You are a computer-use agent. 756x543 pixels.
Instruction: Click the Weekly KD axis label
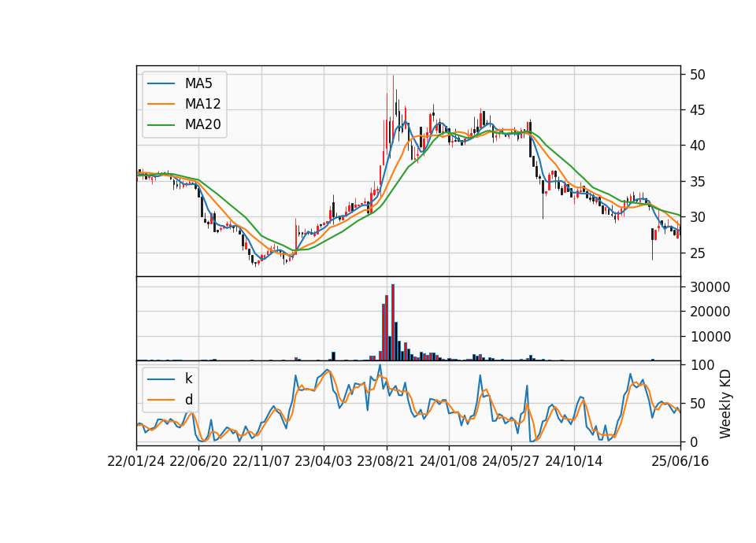coord(724,404)
